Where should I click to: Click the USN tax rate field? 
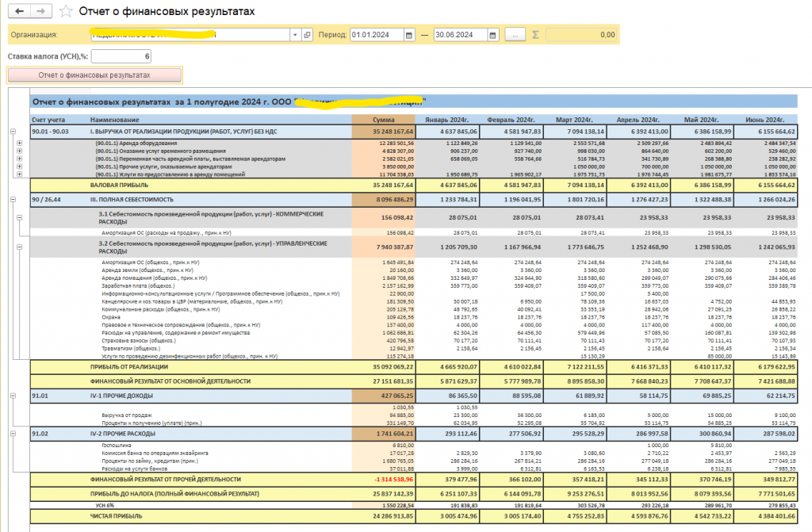(121, 56)
